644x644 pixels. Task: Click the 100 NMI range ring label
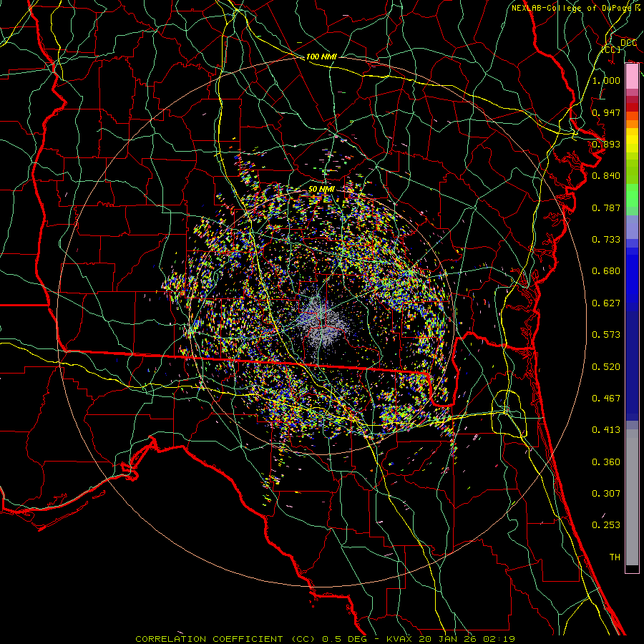click(x=321, y=57)
